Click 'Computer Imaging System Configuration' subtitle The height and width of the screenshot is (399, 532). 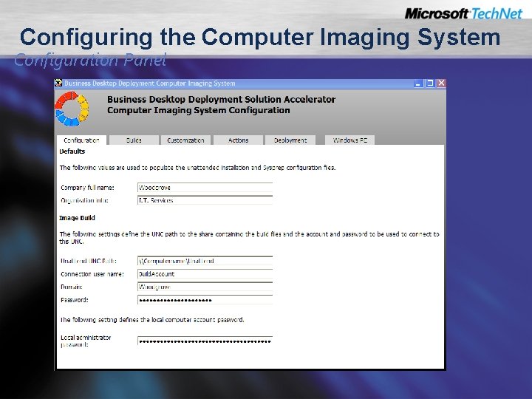[199, 110]
